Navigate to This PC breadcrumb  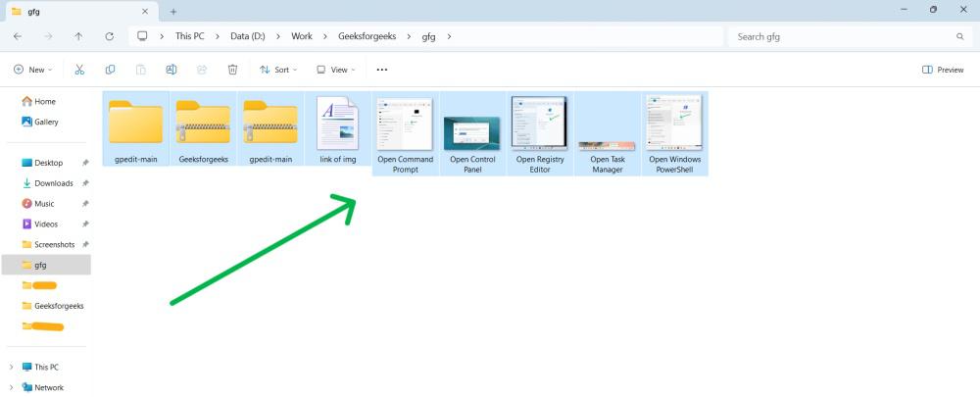[x=189, y=36]
